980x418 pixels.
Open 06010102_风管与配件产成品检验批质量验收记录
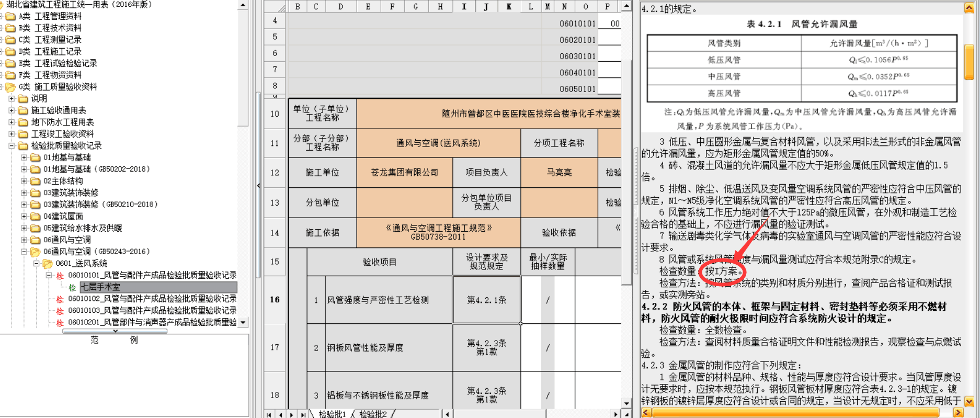[x=152, y=299]
